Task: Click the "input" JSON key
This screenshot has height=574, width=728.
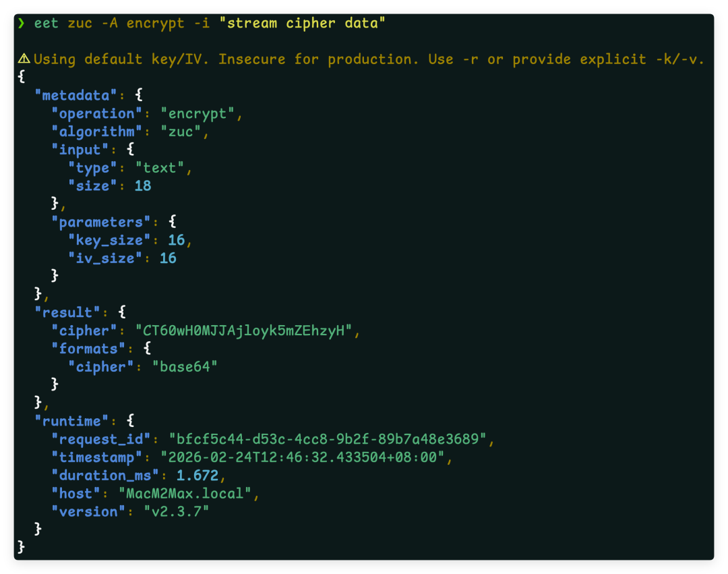Action: pyautogui.click(x=80, y=150)
